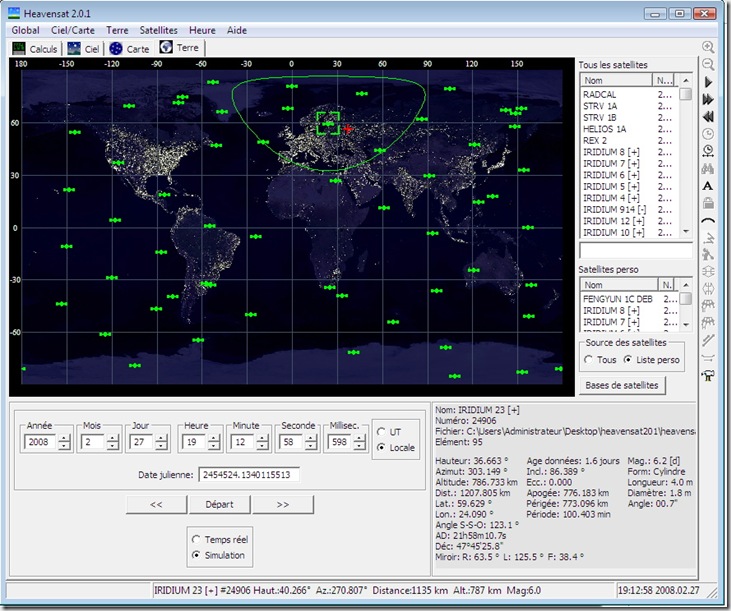Click the clock with arrows icon
The height and width of the screenshot is (611, 731).
pos(708,151)
